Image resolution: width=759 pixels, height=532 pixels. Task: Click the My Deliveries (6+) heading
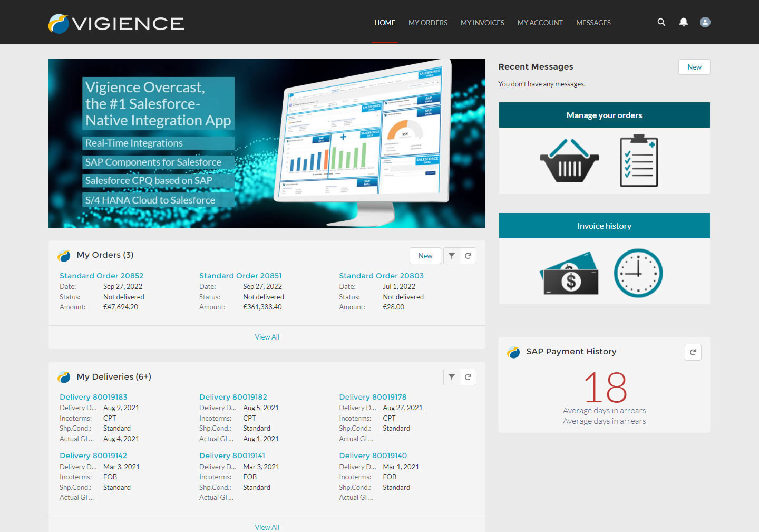pyautogui.click(x=114, y=376)
